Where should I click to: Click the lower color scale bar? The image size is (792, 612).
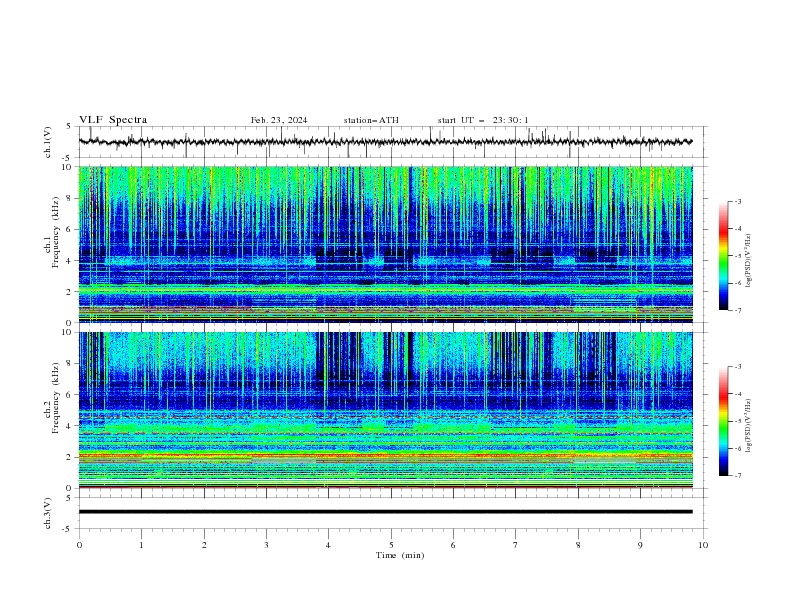coord(723,421)
